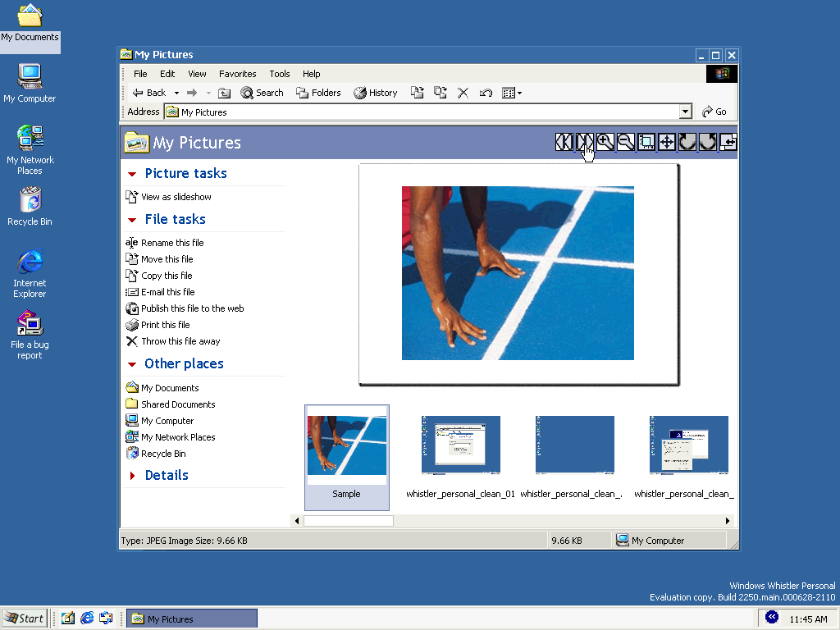
Task: Collapse the Picture tasks section
Action: click(132, 174)
